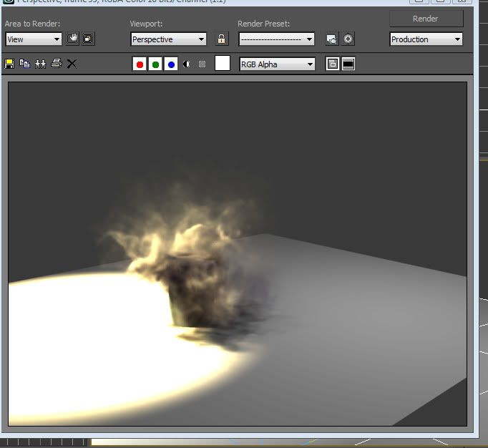Click the white color swatch
Viewport: 488px width, 448px height.
point(223,64)
